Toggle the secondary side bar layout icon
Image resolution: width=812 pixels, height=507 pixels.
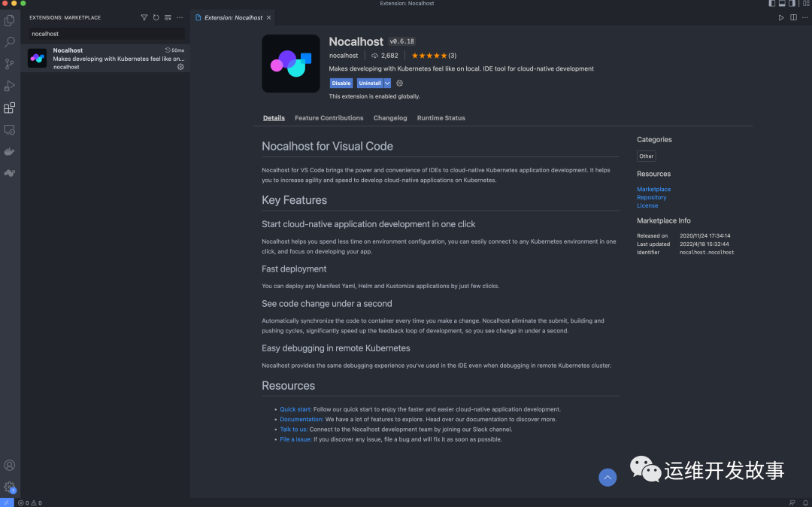point(792,4)
